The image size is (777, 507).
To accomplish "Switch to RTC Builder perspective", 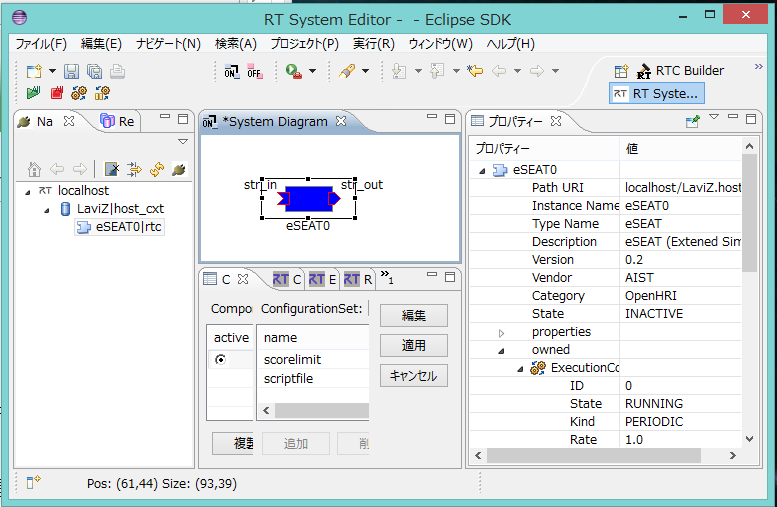I will [680, 71].
